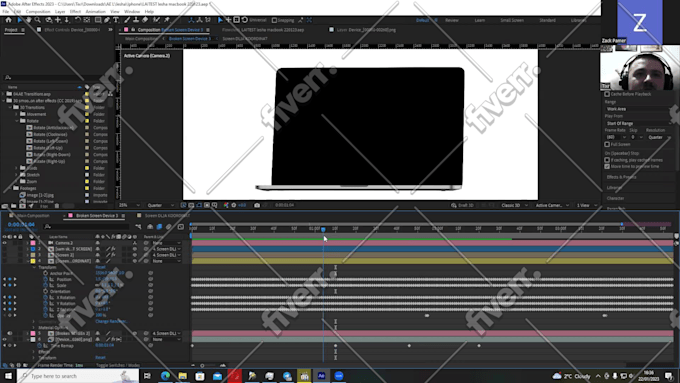Toggle visibility eye of layer 6 Device png

point(4,339)
